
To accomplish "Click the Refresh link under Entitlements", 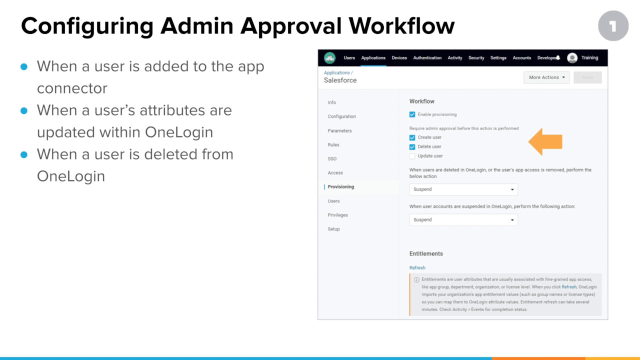I will pos(417,268).
